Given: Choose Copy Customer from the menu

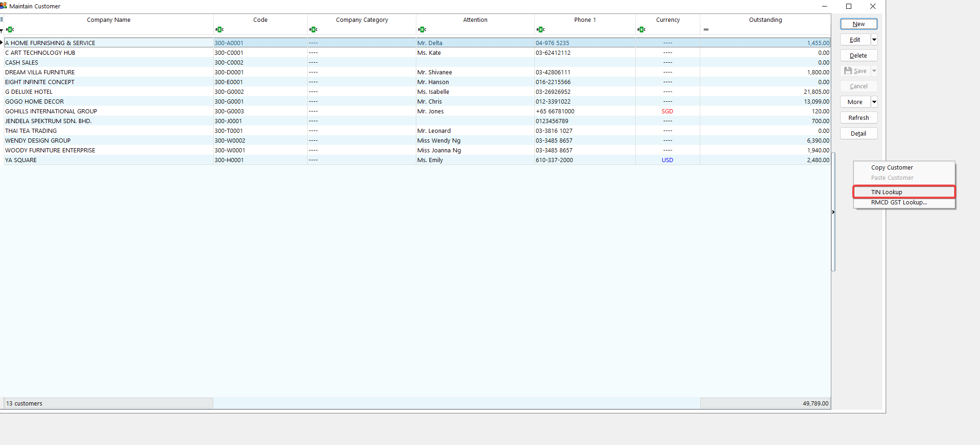Looking at the screenshot, I should [x=892, y=168].
